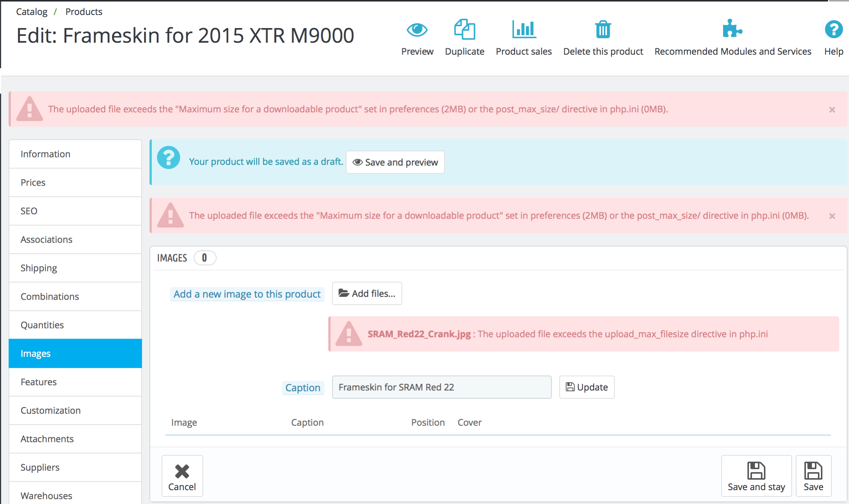Click Save and stay button
Screen dimensions: 849x504
tap(756, 476)
